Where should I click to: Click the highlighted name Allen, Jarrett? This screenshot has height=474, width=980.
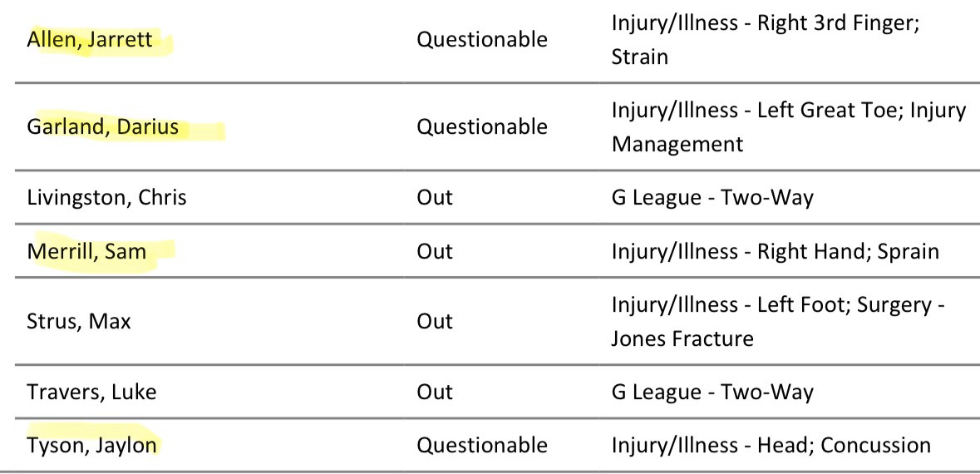[x=90, y=40]
